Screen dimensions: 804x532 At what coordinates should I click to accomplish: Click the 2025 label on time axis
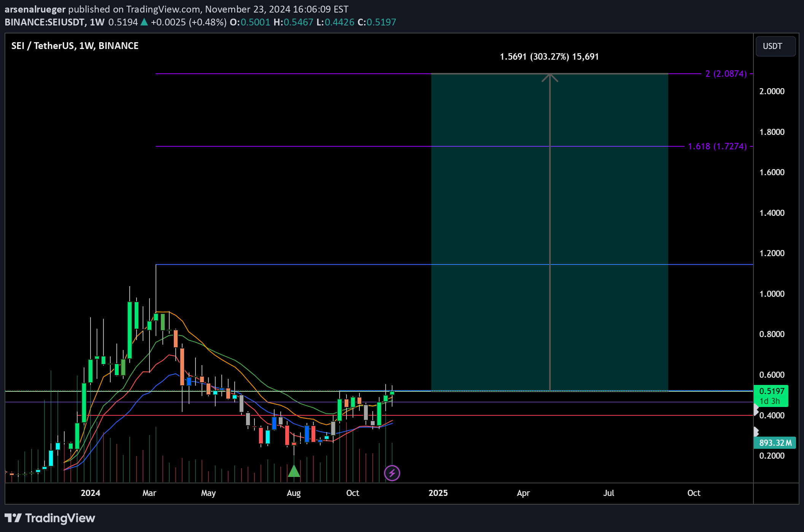(x=438, y=493)
